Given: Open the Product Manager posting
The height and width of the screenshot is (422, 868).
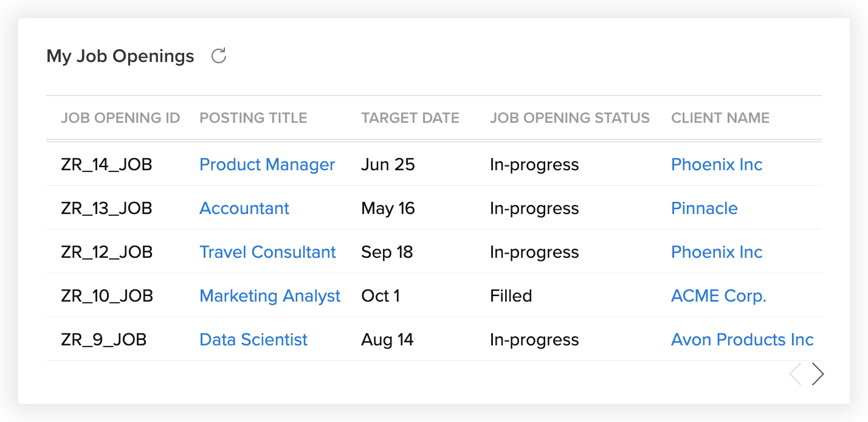Looking at the screenshot, I should coord(267,165).
